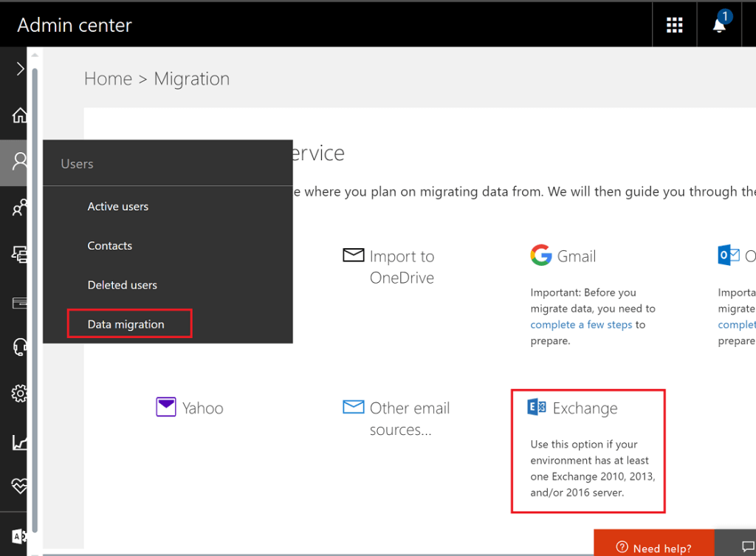Select Deleted users in Users menu
Screen dimensions: 756x556
(x=122, y=285)
